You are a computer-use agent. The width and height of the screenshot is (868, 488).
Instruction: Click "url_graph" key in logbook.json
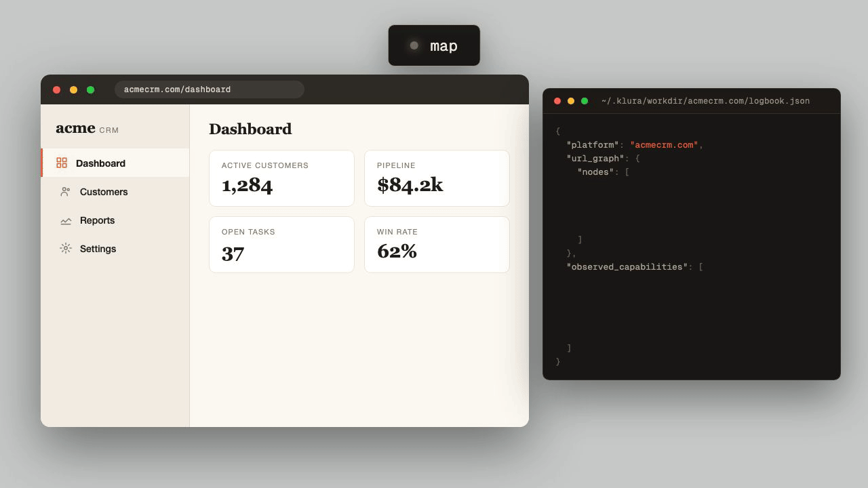[x=595, y=158]
